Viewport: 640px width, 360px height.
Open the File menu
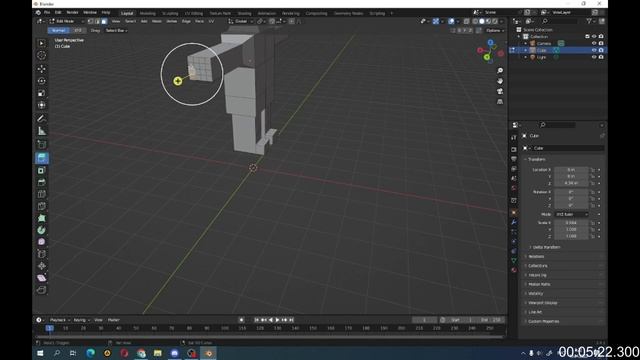pos(47,13)
